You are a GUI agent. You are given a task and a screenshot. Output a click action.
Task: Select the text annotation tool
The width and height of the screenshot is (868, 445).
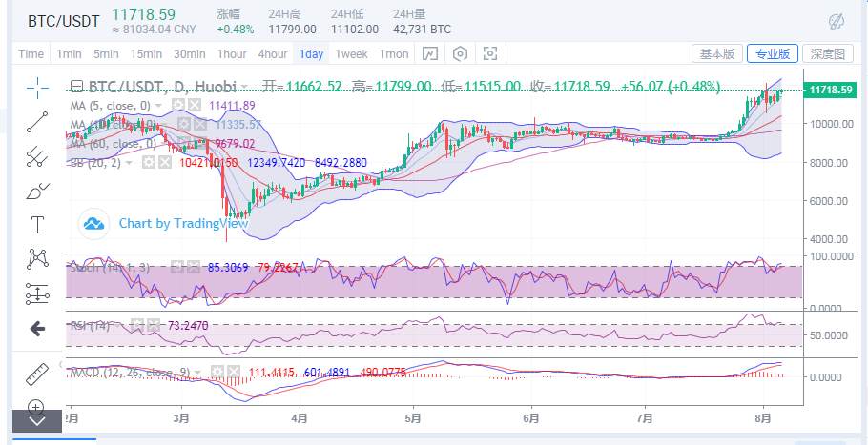tap(37, 225)
